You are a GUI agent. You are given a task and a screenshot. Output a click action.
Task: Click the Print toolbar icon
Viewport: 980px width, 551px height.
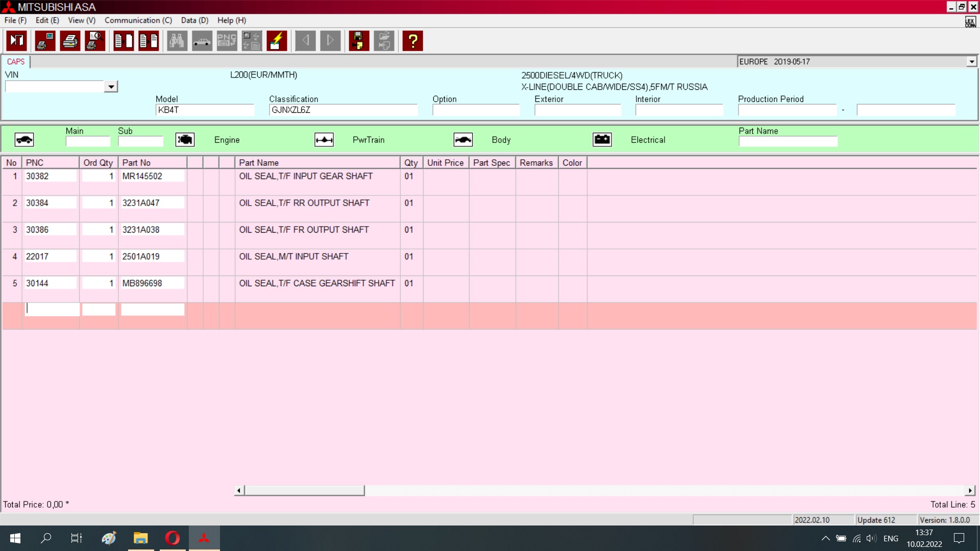point(70,41)
